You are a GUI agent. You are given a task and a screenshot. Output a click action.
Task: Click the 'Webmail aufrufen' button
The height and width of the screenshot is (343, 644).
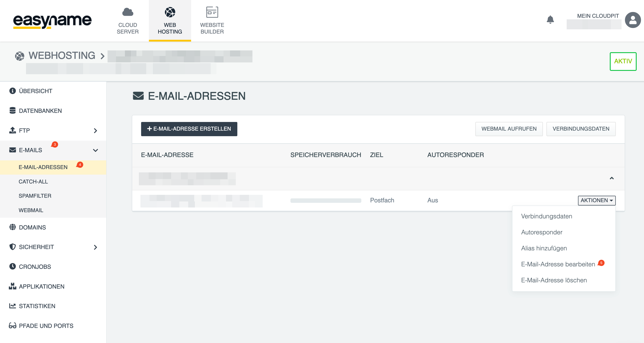pyautogui.click(x=509, y=129)
